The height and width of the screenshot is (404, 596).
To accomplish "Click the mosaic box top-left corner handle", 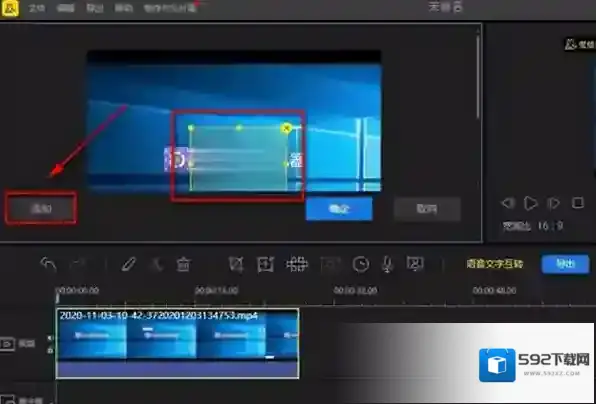I will point(191,128).
